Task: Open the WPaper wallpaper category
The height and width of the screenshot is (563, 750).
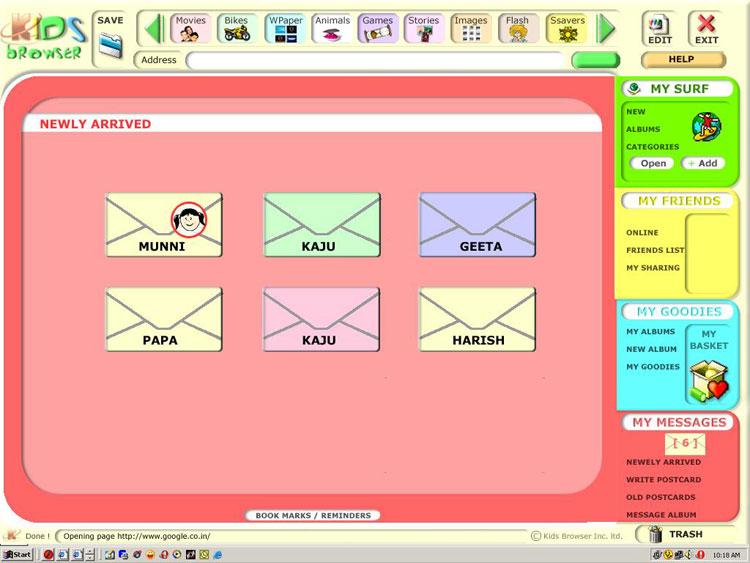Action: 285,29
